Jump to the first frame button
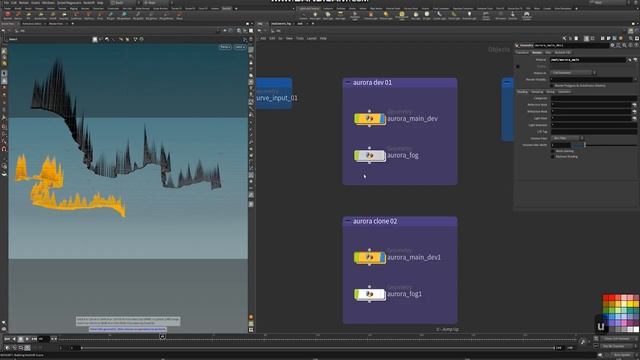Image resolution: width=640 pixels, height=360 pixels. coord(7,339)
